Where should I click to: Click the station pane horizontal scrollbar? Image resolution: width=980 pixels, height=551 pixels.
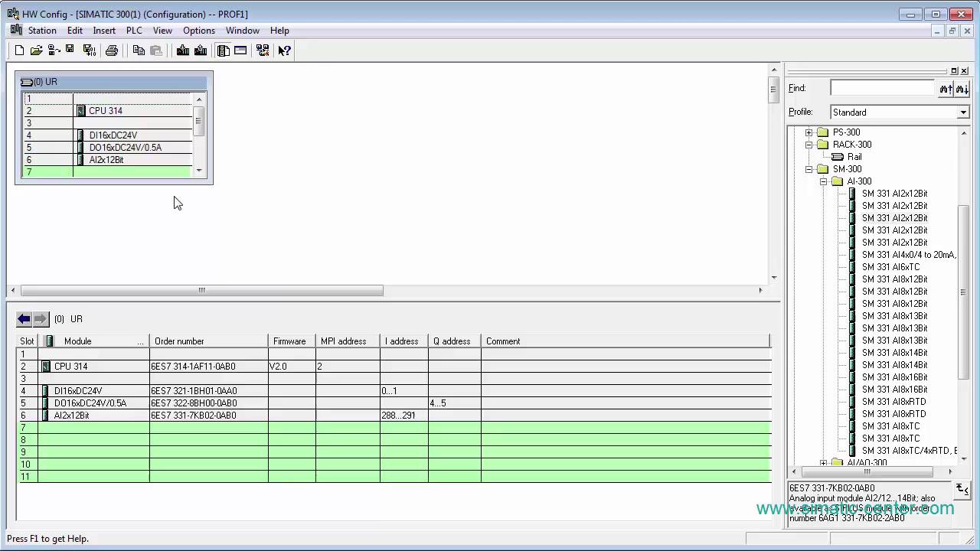pyautogui.click(x=202, y=291)
